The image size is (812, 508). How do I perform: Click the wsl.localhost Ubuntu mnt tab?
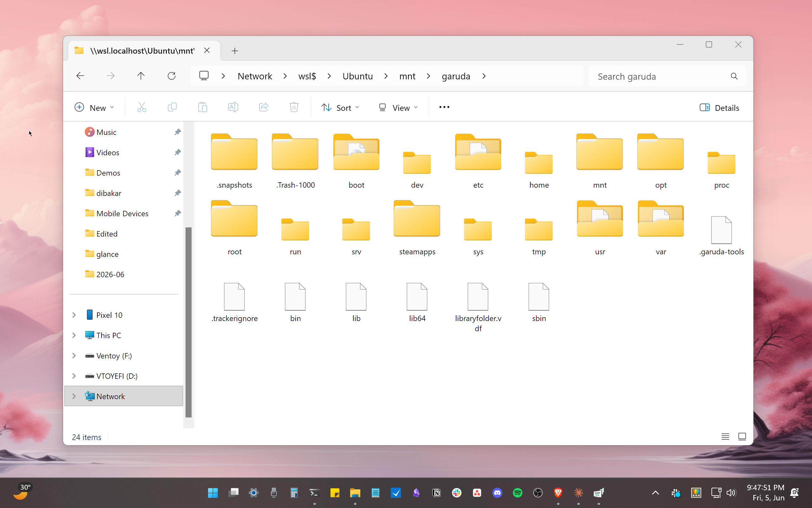tap(144, 51)
